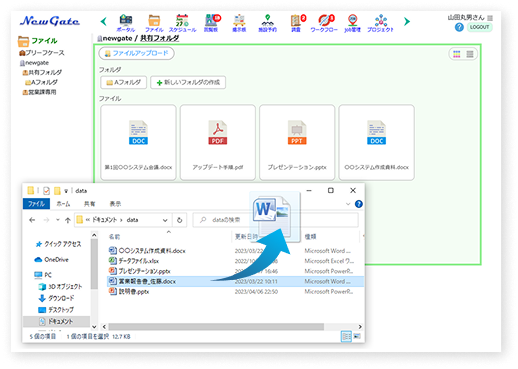Image resolution: width=518 pixels, height=369 pixels.
Task: Open アップデート手順.pdf thumbnail
Action: click(218, 143)
